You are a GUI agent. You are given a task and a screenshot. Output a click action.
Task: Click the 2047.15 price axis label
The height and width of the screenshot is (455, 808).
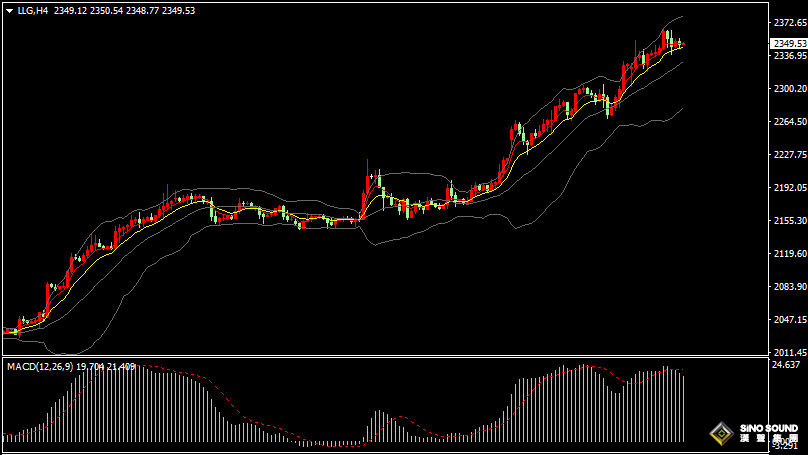[x=789, y=320]
